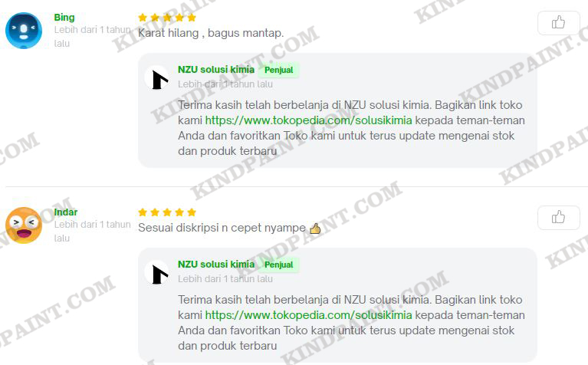Click NZU solusi kimia name in first reply

click(x=216, y=70)
